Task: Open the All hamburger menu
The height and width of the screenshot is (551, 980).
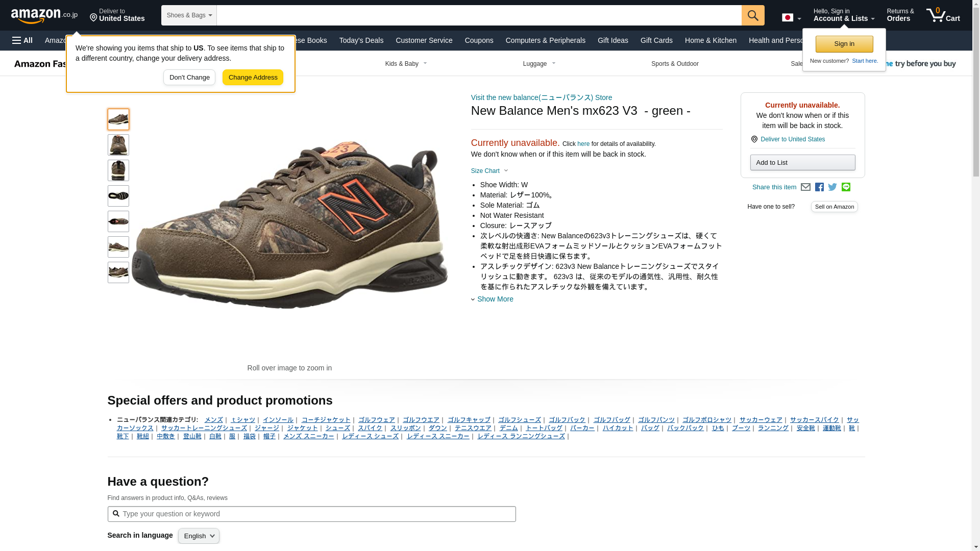Action: point(22,40)
